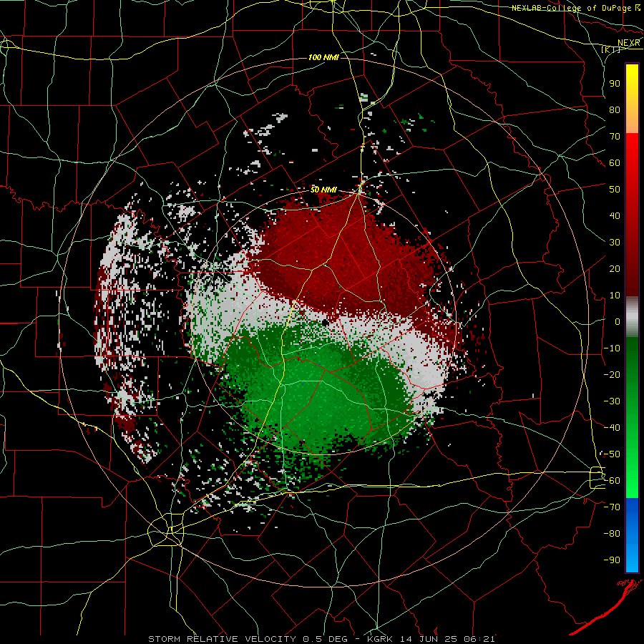The width and height of the screenshot is (644, 644).
Task: Click the -40 value on the velocity scale
Action: (612, 428)
